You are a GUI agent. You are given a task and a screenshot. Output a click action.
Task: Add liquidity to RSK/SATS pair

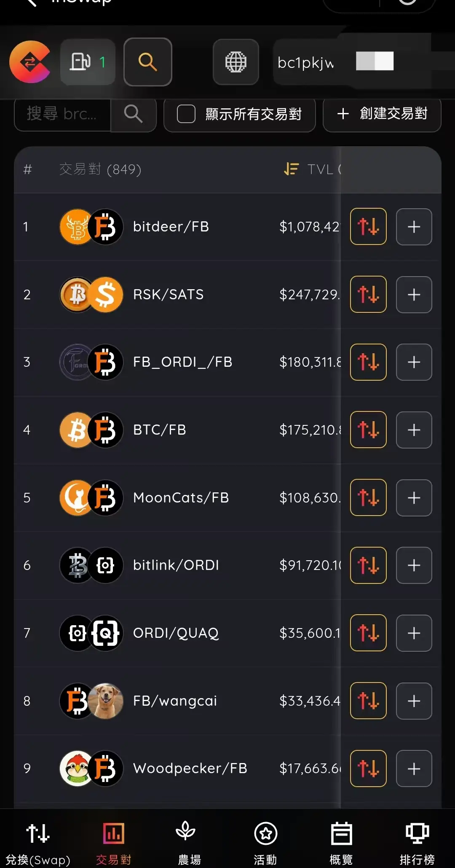pos(414,295)
